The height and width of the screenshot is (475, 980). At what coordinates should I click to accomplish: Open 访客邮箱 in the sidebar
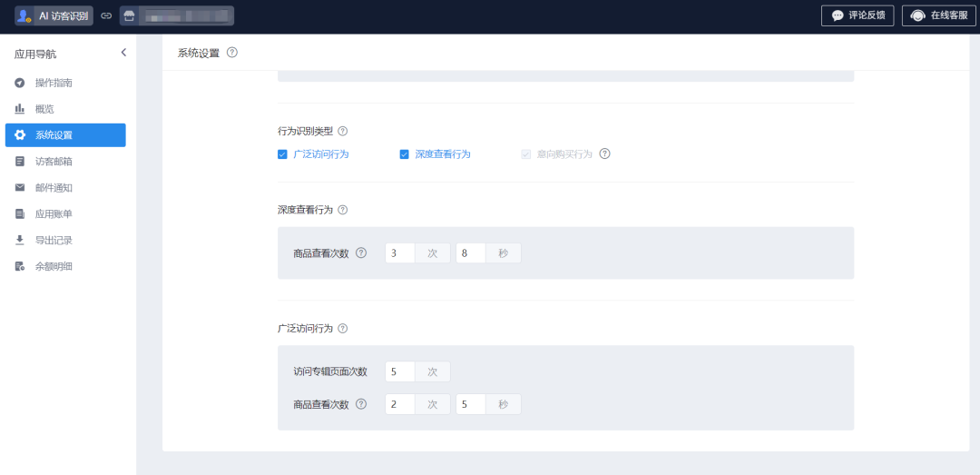click(x=65, y=162)
